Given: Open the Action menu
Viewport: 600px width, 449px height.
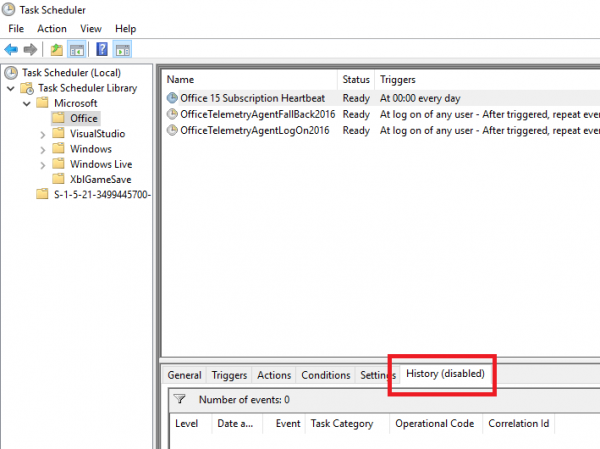Looking at the screenshot, I should [52, 29].
